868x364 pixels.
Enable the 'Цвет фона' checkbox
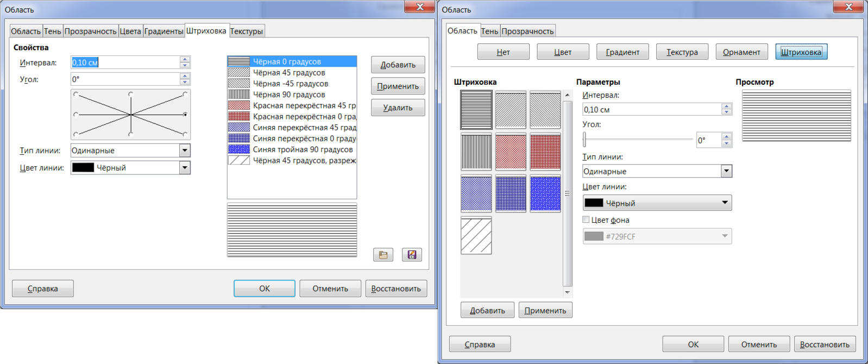point(586,220)
